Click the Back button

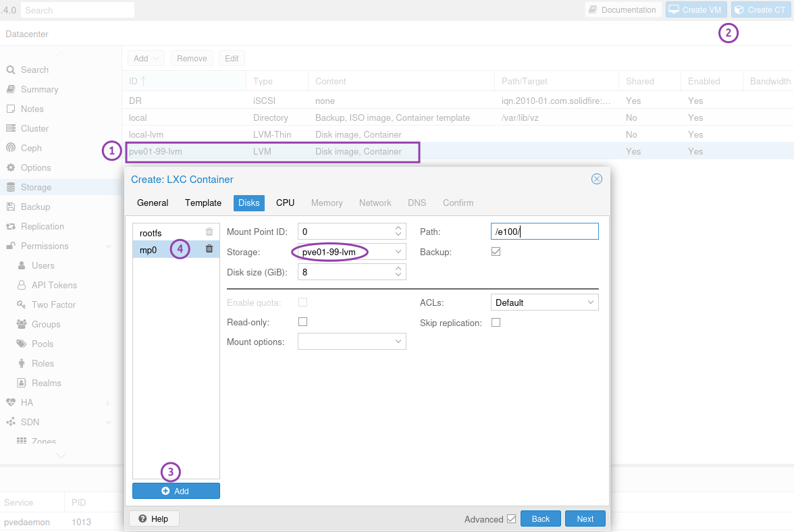[540, 519]
